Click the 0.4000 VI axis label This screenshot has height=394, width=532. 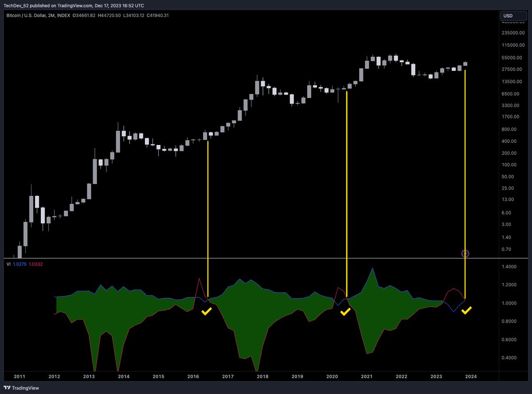[509, 358]
